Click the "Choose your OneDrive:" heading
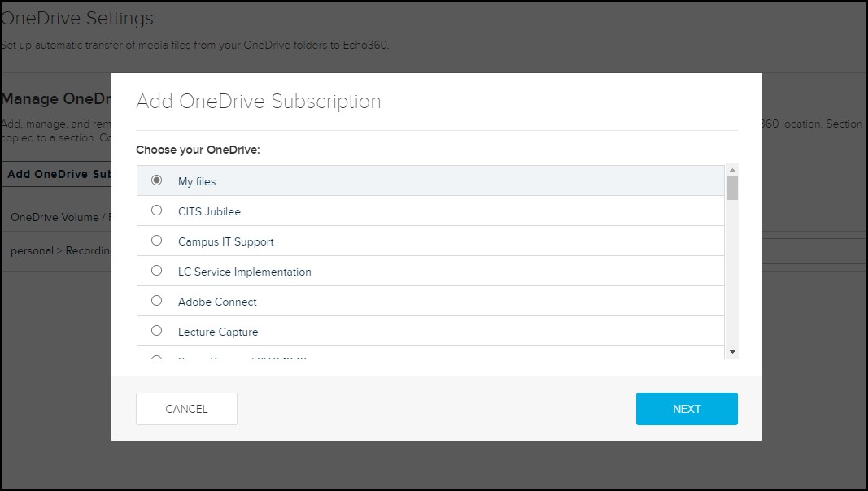Image resolution: width=868 pixels, height=491 pixels. [x=198, y=150]
